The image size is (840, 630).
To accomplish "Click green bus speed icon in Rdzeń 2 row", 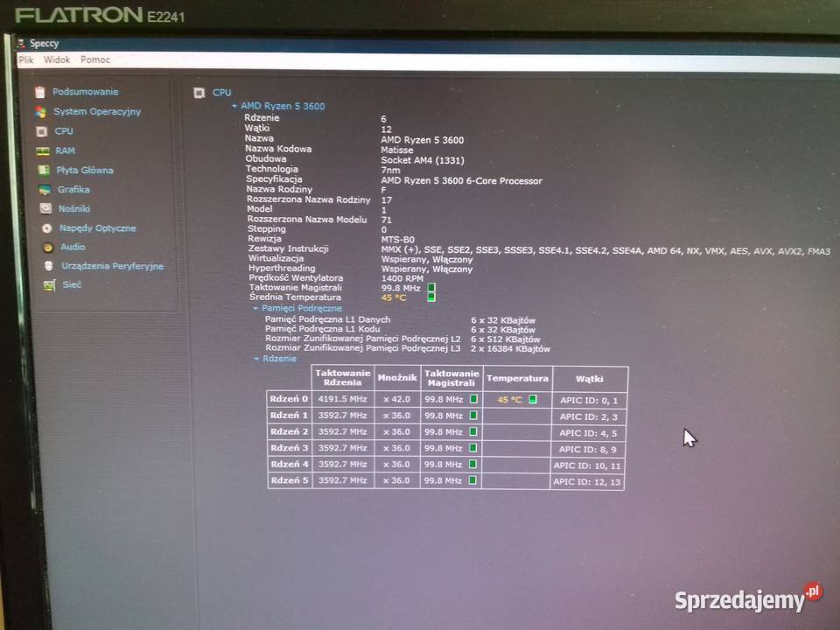I will click(473, 431).
